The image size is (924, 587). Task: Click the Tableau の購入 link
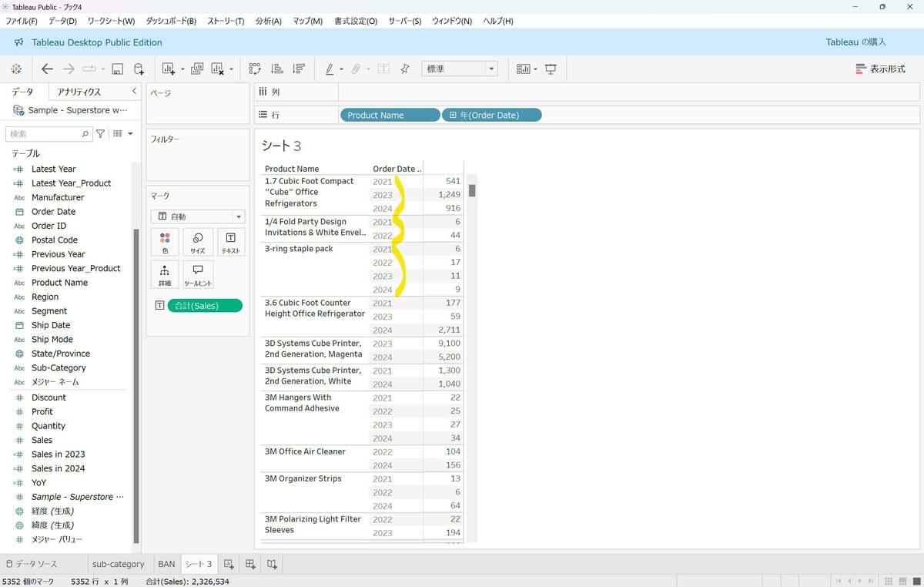click(855, 42)
